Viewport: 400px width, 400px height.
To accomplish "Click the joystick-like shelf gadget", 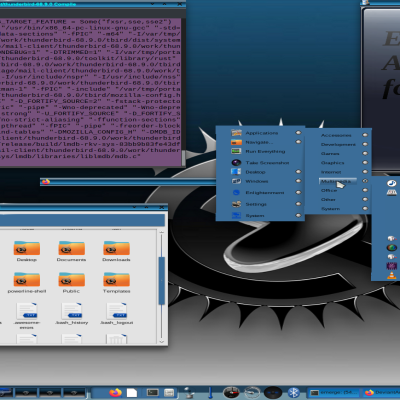I will 190,392.
